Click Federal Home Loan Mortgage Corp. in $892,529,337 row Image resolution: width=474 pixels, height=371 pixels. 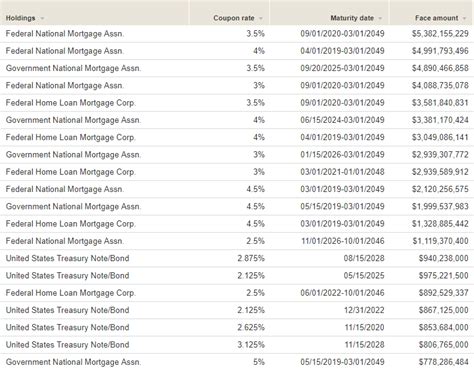tap(71, 293)
